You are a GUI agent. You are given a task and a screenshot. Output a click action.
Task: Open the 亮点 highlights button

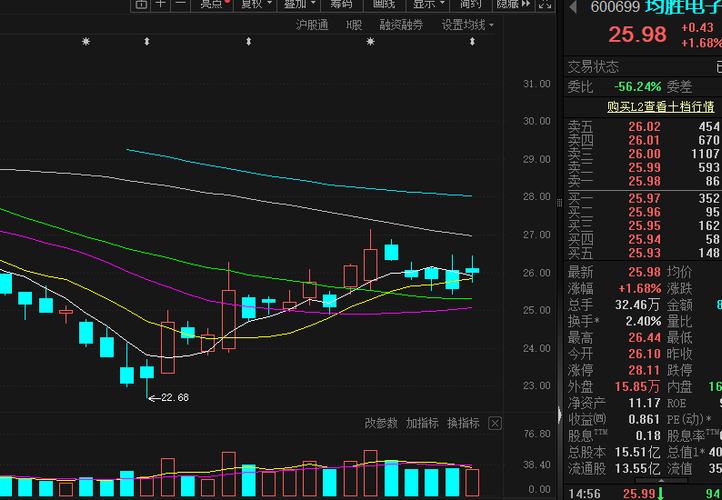point(213,4)
